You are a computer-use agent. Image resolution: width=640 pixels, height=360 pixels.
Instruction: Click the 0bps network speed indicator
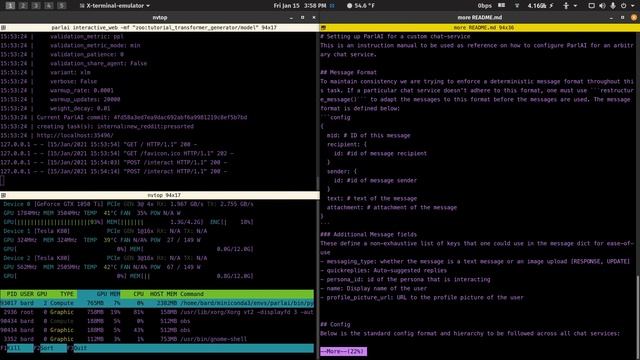[484, 6]
